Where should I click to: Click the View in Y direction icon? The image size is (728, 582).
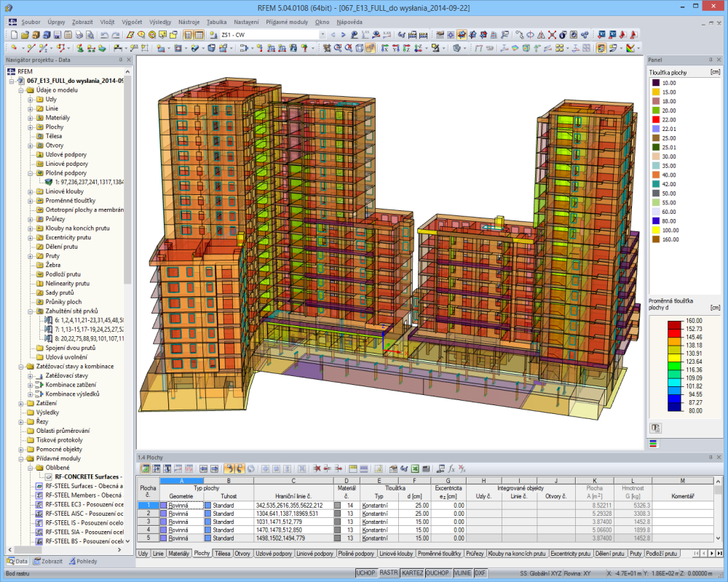click(396, 48)
